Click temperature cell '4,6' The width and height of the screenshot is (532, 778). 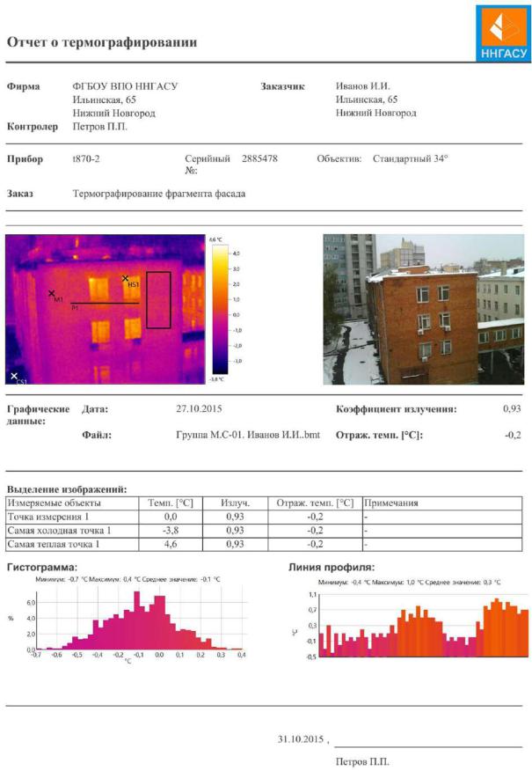click(171, 544)
